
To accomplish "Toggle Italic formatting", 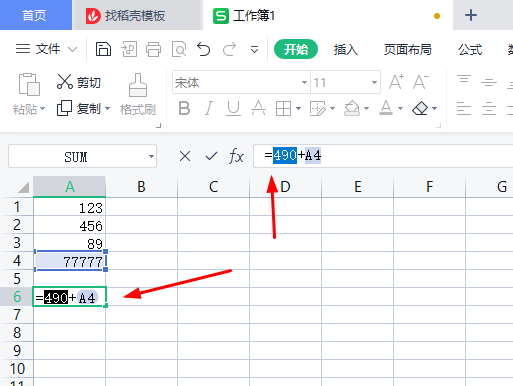I will (x=209, y=108).
